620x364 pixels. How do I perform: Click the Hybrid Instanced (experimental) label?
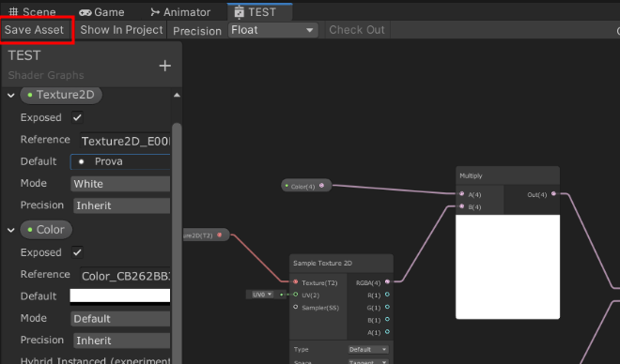96,360
